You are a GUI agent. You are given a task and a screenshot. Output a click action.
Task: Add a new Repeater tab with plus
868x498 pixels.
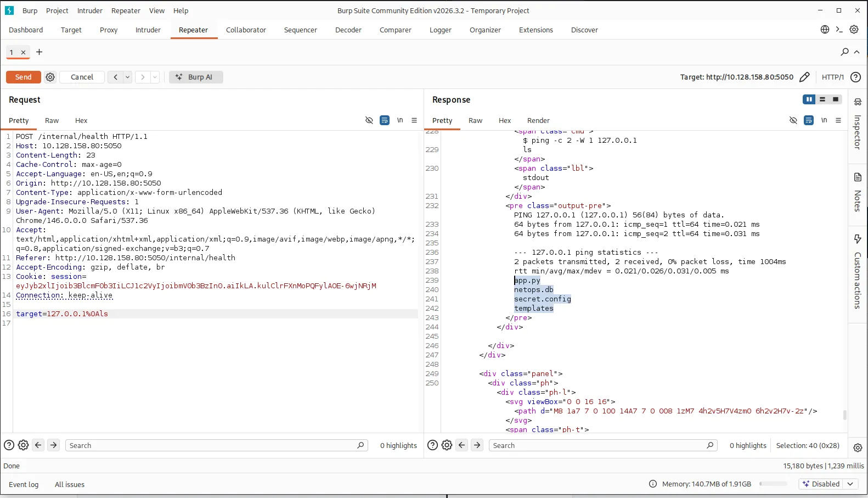click(x=39, y=52)
